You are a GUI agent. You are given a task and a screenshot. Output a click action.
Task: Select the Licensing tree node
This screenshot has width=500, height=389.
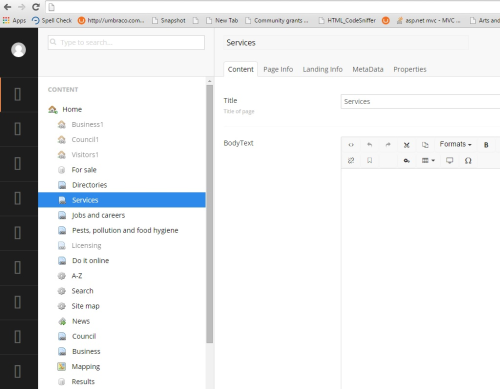pos(86,245)
